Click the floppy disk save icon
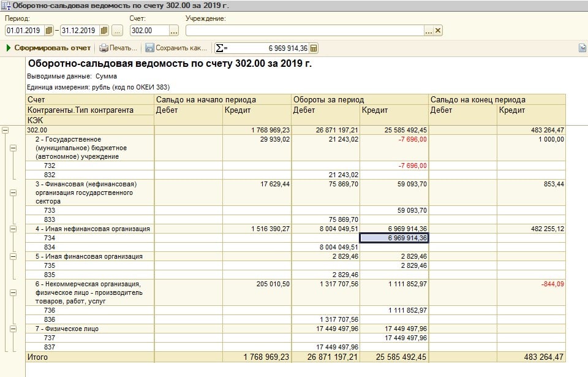This screenshot has height=377, width=588. click(149, 48)
